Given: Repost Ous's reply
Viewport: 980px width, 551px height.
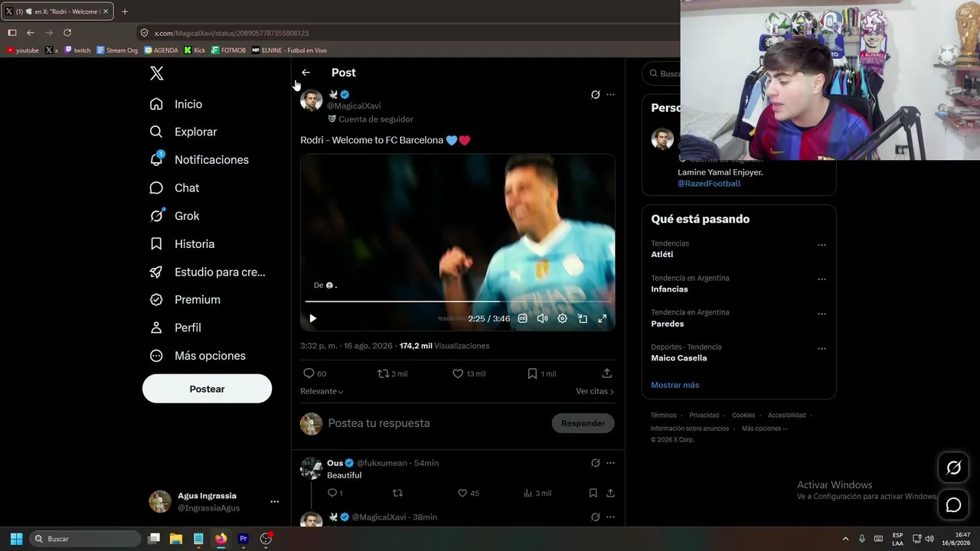Looking at the screenshot, I should [x=397, y=494].
